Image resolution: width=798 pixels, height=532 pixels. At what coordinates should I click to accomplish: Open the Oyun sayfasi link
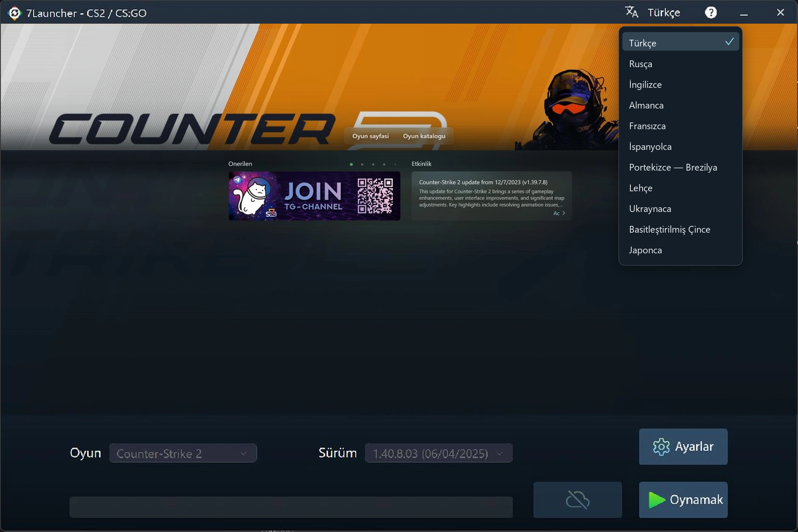tap(370, 136)
